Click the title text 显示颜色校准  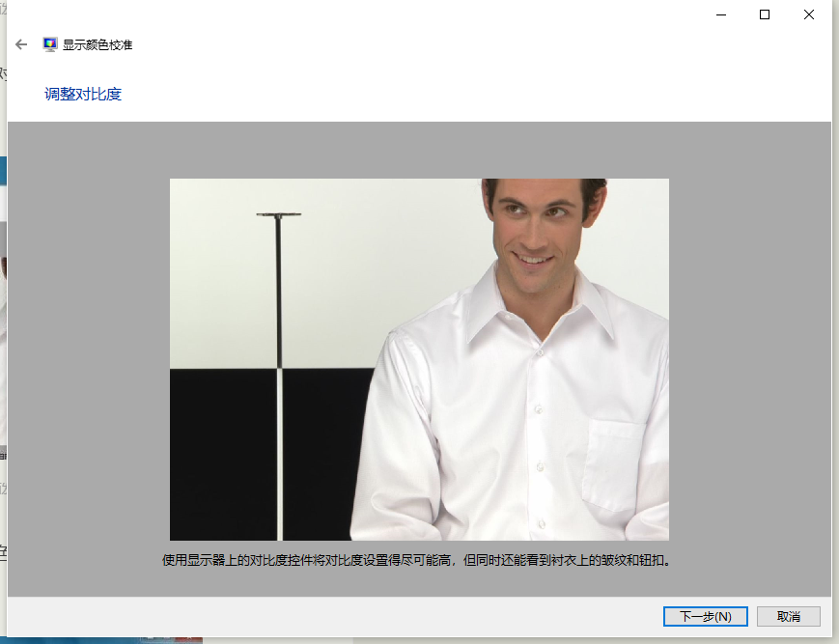tap(98, 44)
